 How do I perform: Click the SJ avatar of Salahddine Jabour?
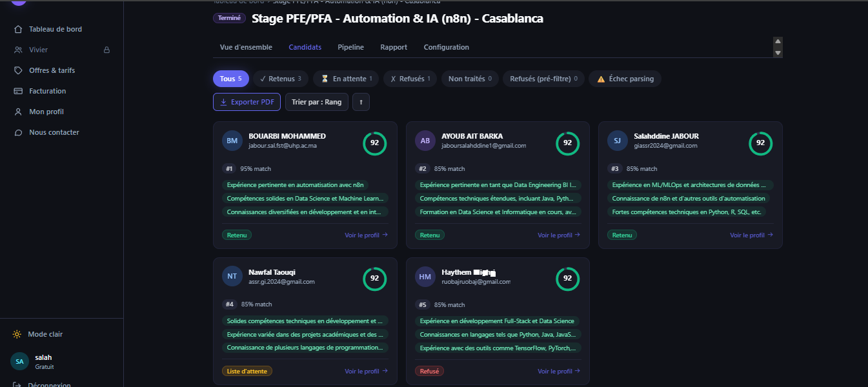pyautogui.click(x=618, y=141)
